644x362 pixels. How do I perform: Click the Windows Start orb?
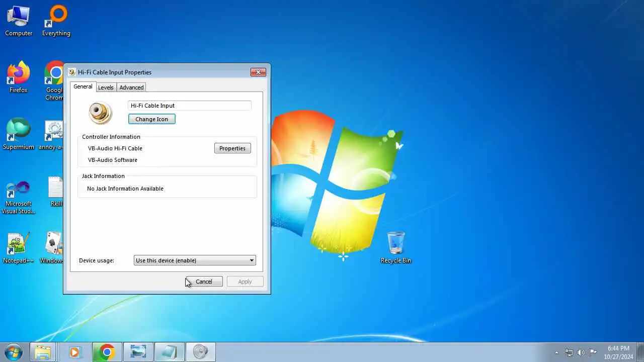(13, 352)
